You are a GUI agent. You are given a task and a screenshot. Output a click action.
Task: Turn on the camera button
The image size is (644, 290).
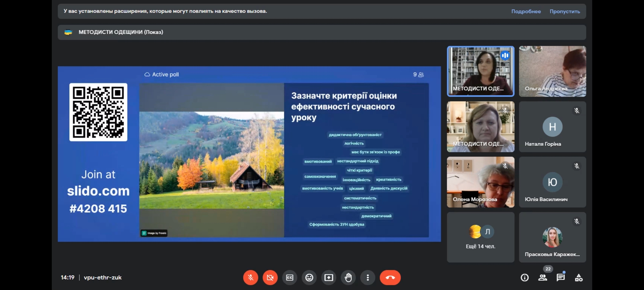click(270, 277)
